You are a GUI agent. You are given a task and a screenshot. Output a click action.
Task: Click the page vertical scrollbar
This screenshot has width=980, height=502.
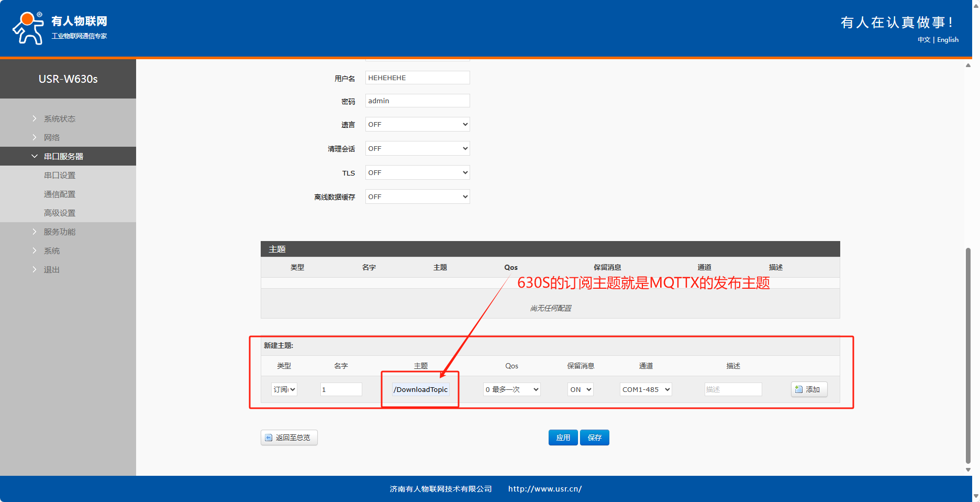pyautogui.click(x=968, y=356)
